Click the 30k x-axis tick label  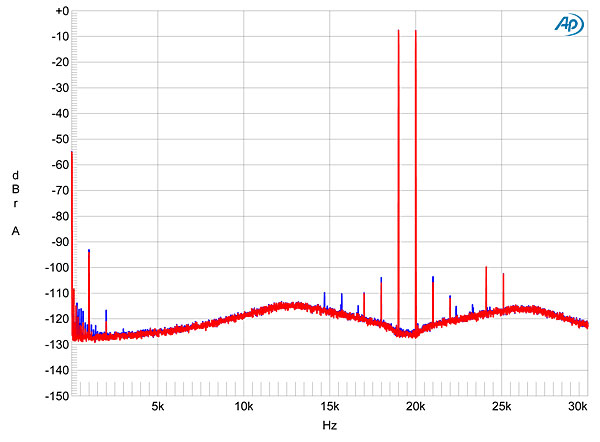point(577,407)
